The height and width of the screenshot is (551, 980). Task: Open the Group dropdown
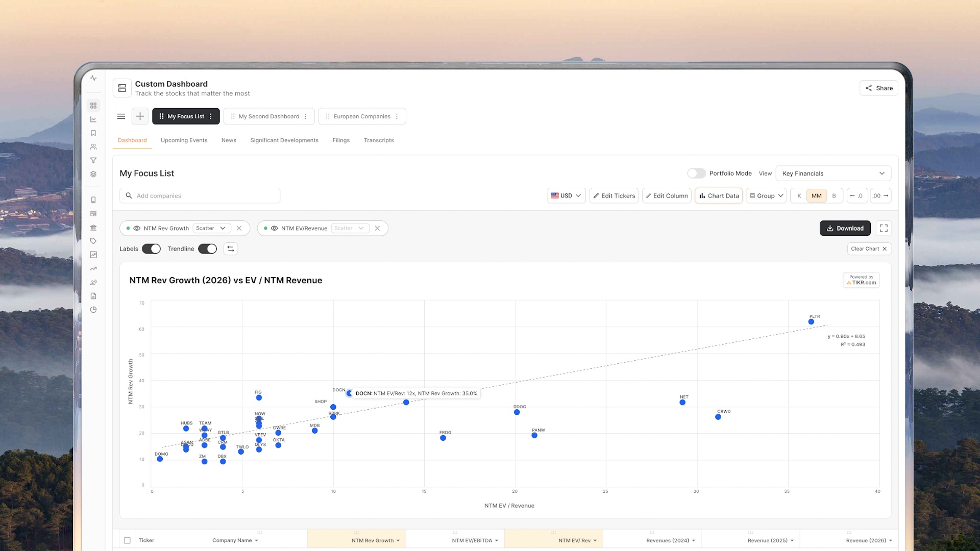766,196
